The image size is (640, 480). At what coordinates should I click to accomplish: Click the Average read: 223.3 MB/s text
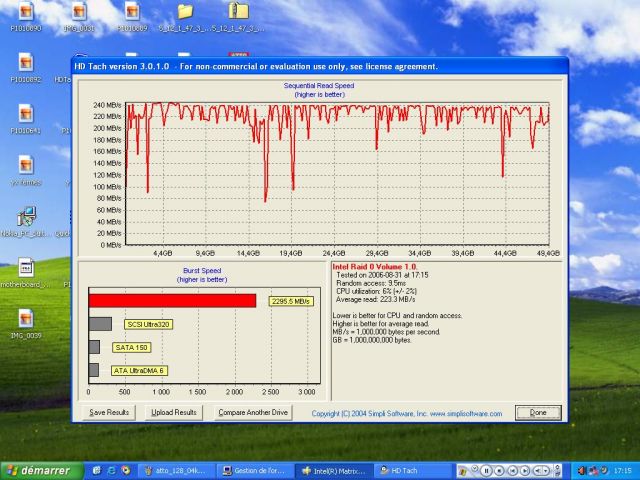(376, 300)
